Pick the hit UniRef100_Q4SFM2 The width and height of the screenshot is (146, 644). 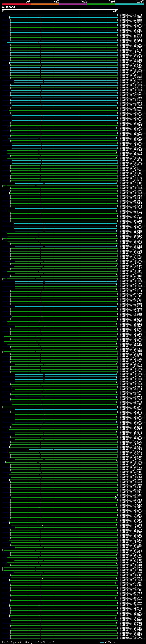click(131, 77)
